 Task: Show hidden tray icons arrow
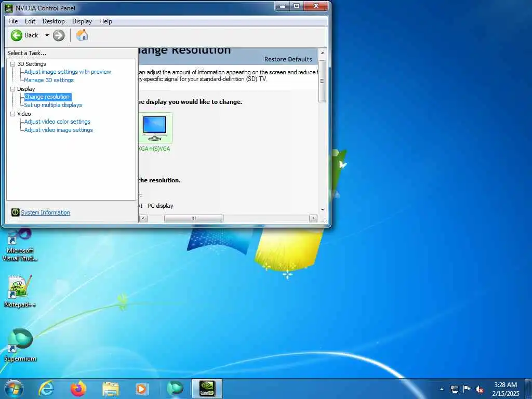click(442, 389)
